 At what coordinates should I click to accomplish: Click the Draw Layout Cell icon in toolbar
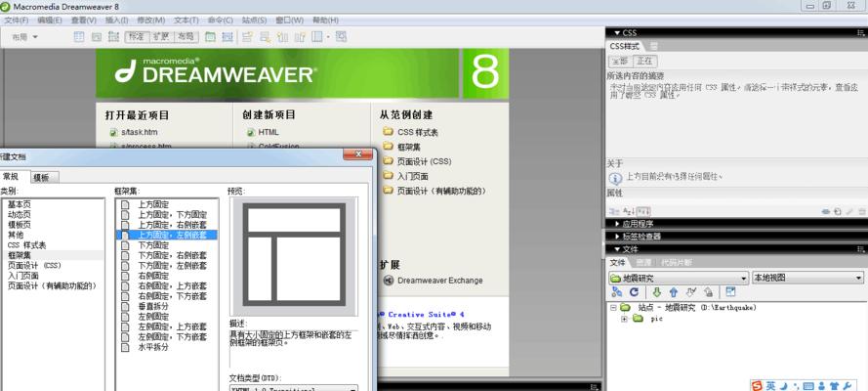(x=227, y=37)
